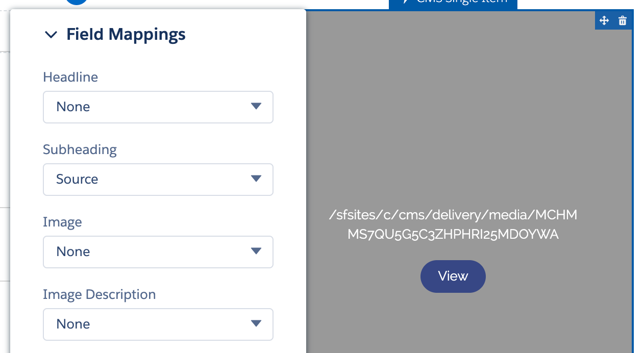Screen dimensions: 644x353
Task: Click the Subheading field label
Action: [x=80, y=149]
